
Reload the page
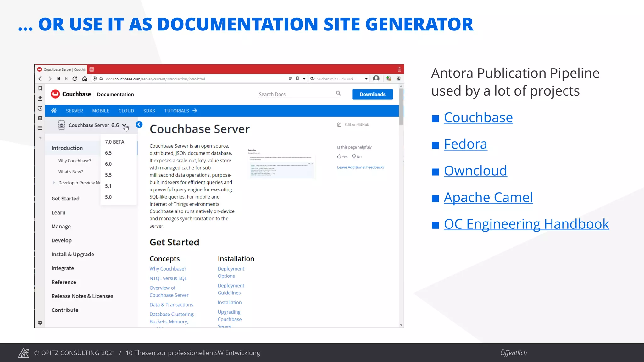[75, 79]
